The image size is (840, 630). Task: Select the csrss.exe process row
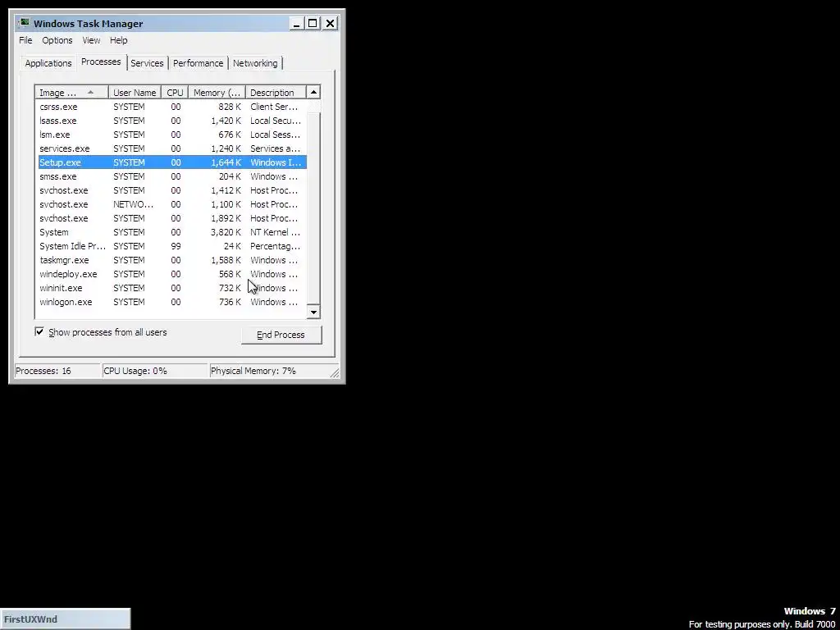pyautogui.click(x=172, y=107)
